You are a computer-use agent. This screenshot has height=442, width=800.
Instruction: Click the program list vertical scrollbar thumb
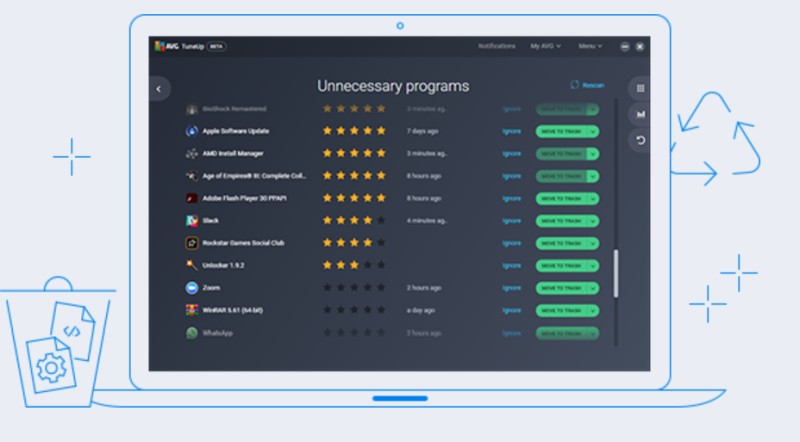coord(616,273)
